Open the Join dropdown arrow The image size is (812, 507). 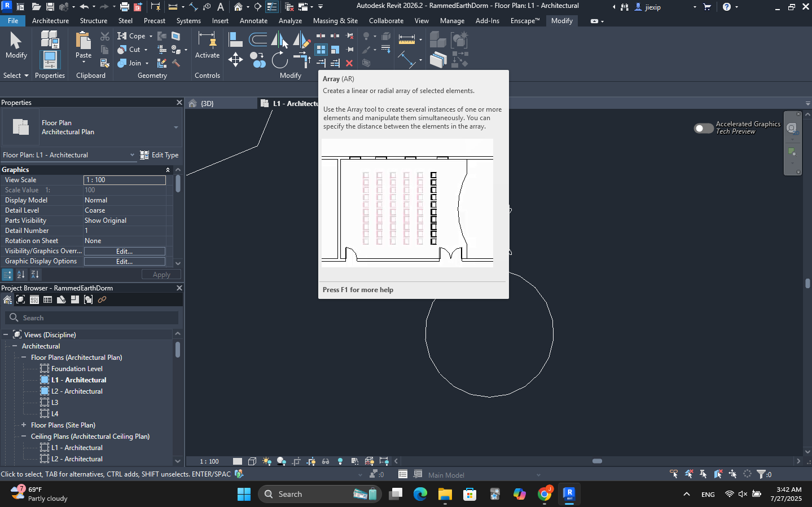pos(147,63)
